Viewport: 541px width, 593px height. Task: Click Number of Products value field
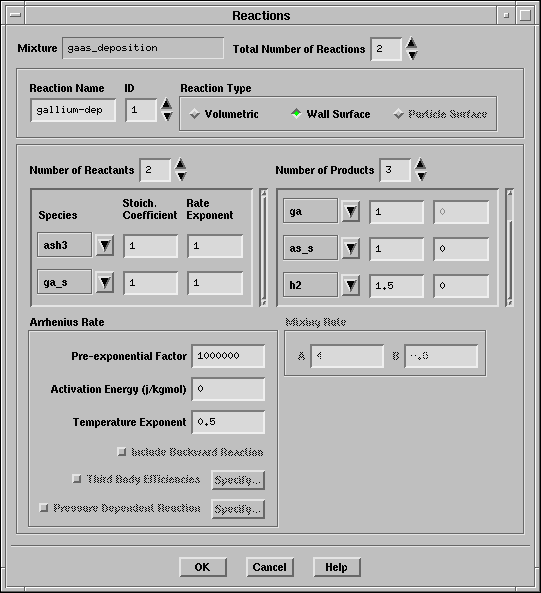click(395, 170)
